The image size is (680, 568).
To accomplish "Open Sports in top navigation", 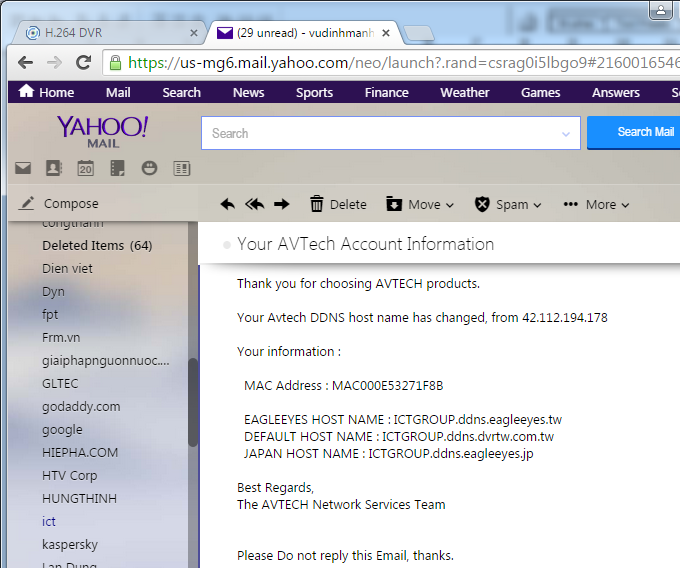I will 314,92.
